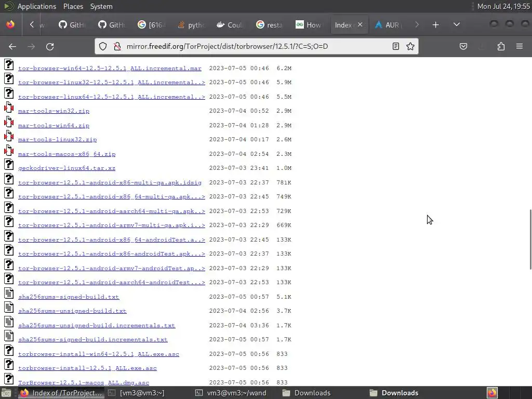Save the page to Pocket
Viewport: 532px width, 399px height.
(463, 46)
